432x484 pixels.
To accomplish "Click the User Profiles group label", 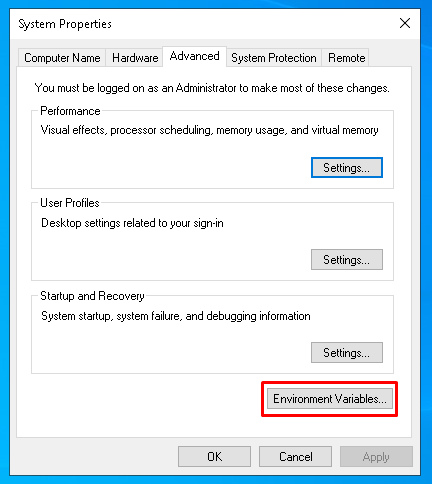I will tap(70, 203).
